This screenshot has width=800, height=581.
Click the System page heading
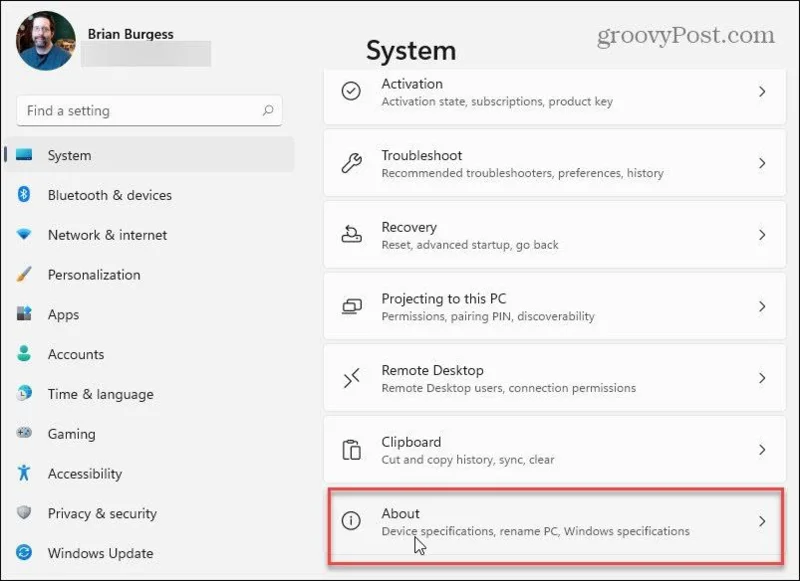pyautogui.click(x=411, y=50)
